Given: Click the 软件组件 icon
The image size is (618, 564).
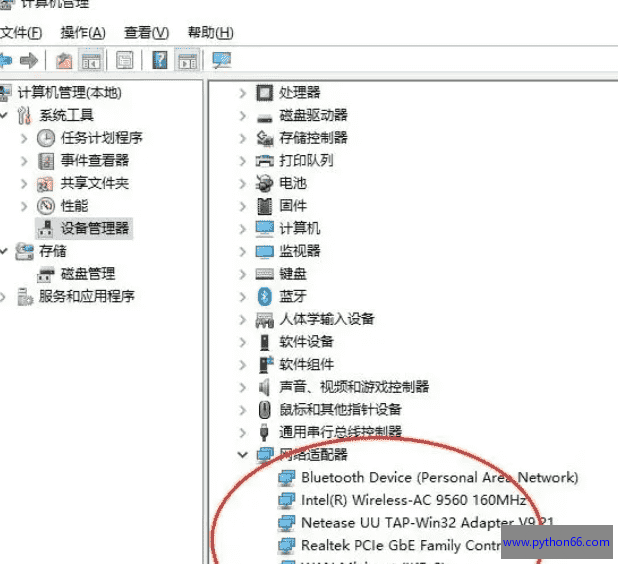Looking at the screenshot, I should (266, 365).
